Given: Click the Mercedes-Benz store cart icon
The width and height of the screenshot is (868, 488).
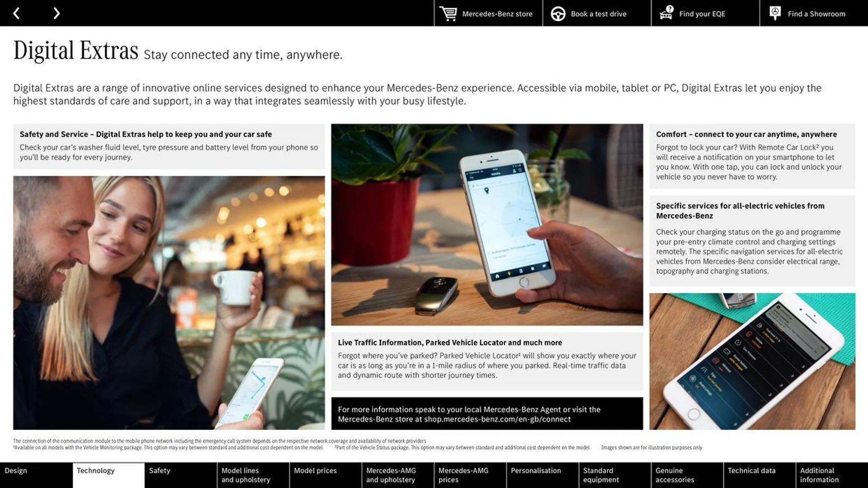Looking at the screenshot, I should pyautogui.click(x=448, y=13).
